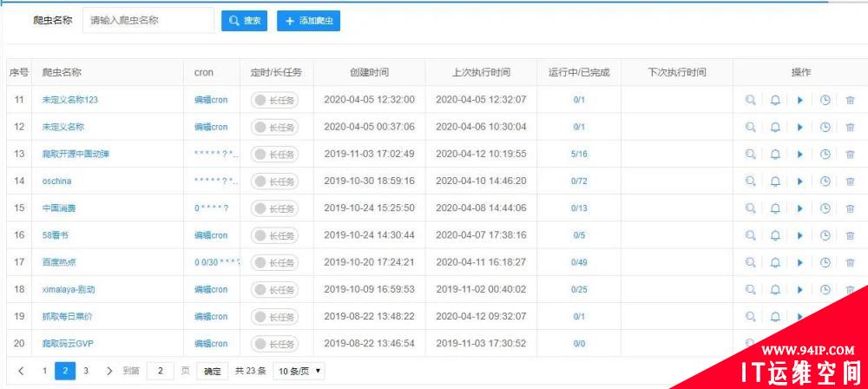
Task: Open clock icon for ximalaya-别动 row
Action: pyautogui.click(x=825, y=289)
